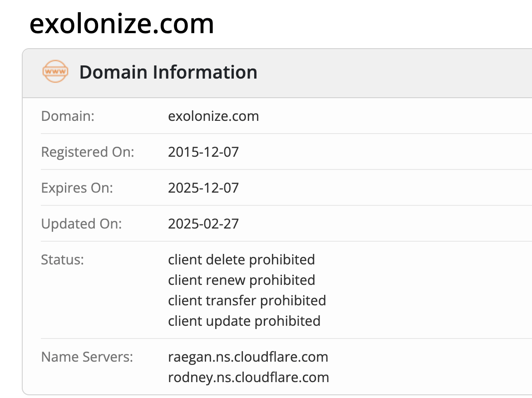The width and height of the screenshot is (532, 398).
Task: Click the Updated On: label
Action: point(81,224)
